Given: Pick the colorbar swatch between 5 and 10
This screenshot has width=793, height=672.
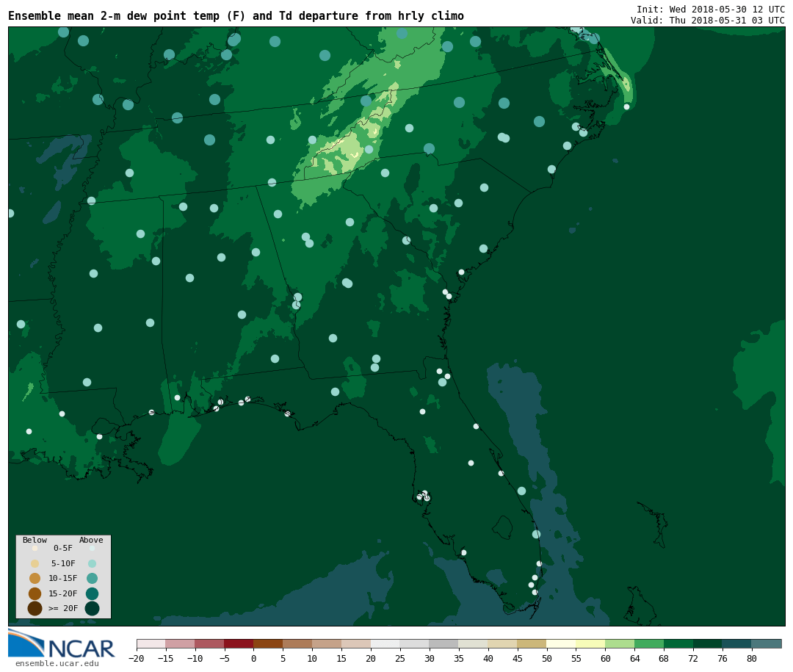Looking at the screenshot, I should click(x=297, y=643).
